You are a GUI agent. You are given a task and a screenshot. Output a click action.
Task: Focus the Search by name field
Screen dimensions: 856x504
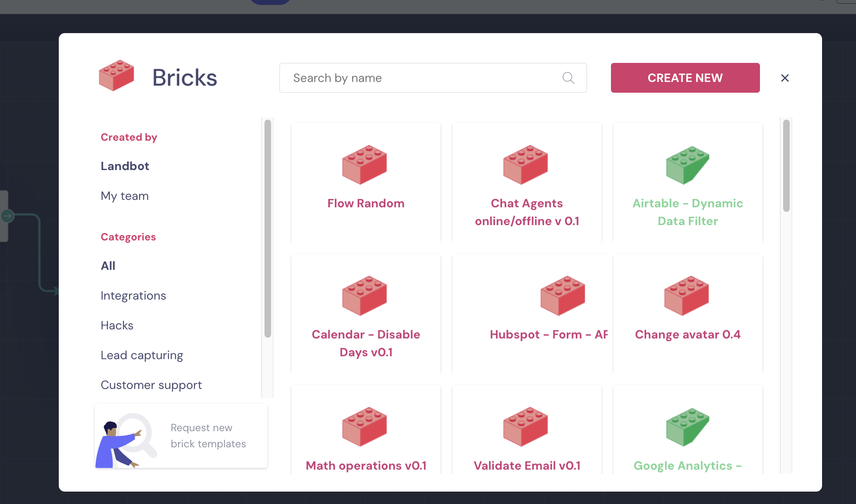[433, 78]
